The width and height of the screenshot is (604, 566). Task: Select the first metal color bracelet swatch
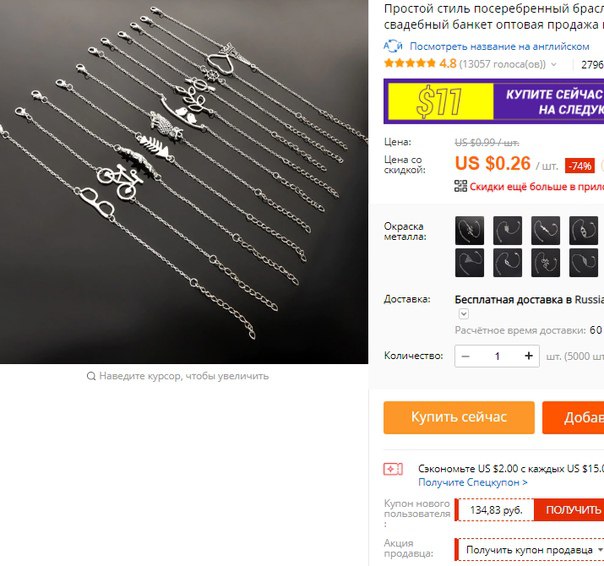469,230
